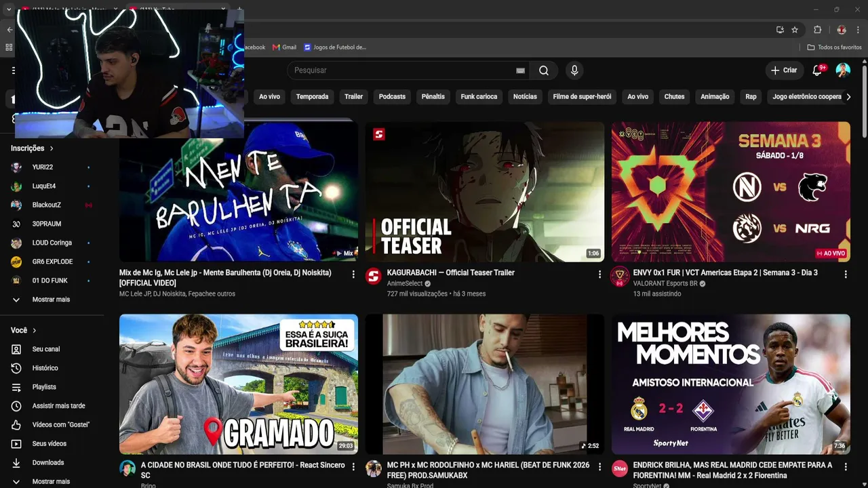
Task: Open the Jogos de Futebol bookmark
Action: click(x=335, y=47)
